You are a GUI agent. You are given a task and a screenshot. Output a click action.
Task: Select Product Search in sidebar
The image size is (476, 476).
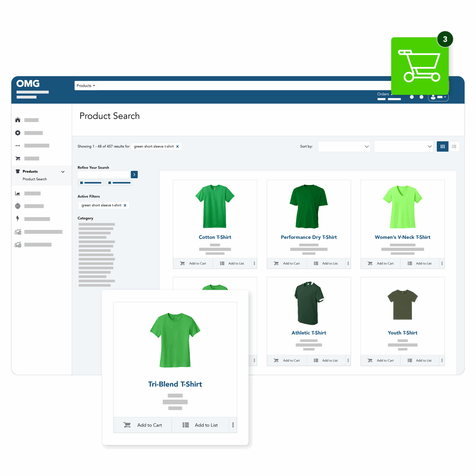[x=35, y=179]
